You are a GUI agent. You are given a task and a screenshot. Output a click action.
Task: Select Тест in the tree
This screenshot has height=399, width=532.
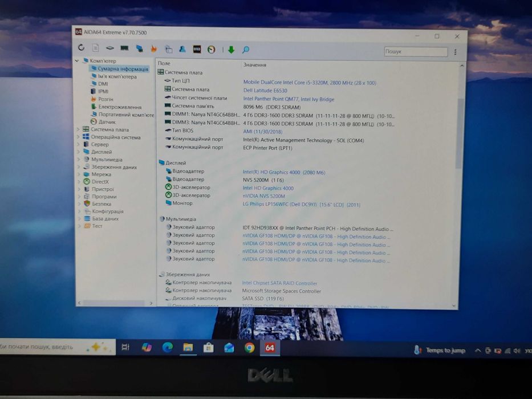point(93,226)
